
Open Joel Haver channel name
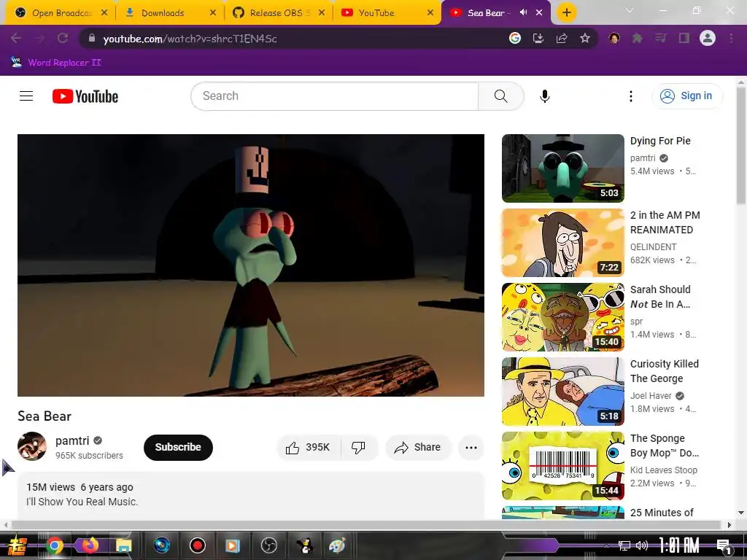[x=651, y=396]
